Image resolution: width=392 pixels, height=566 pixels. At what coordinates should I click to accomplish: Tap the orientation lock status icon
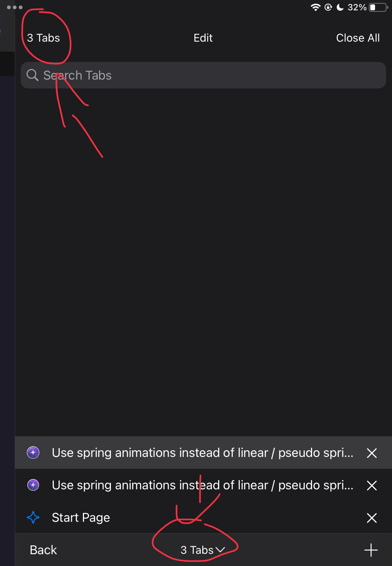point(328,7)
